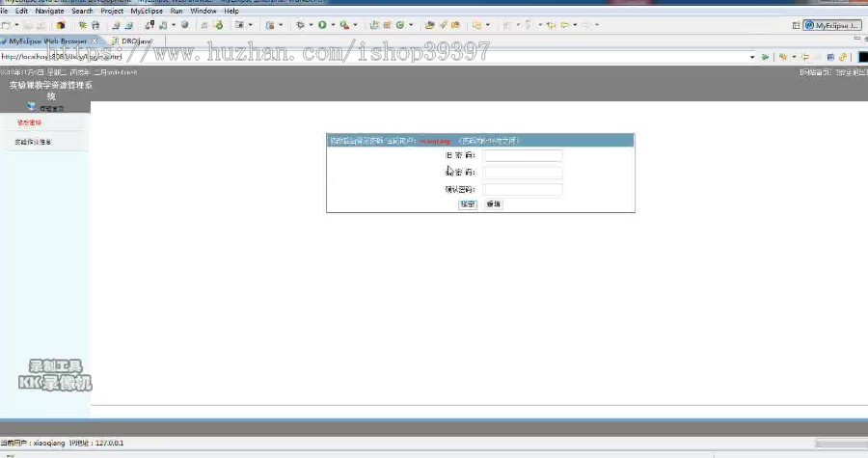Click the snapshot camera toolbar icon

pyautogui.click(x=239, y=25)
